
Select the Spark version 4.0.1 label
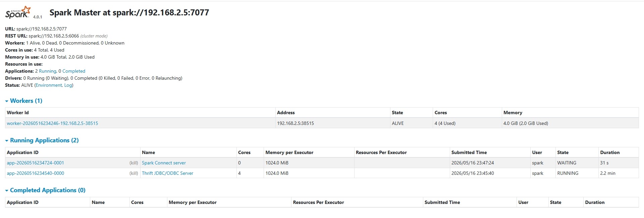pos(38,17)
